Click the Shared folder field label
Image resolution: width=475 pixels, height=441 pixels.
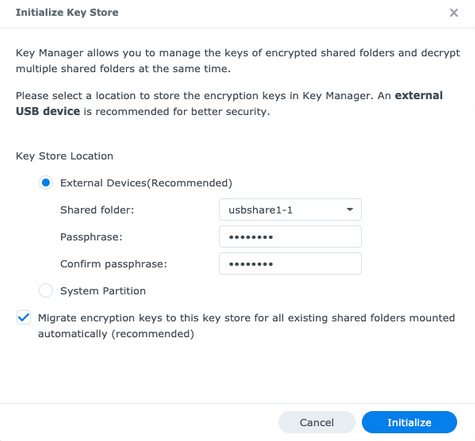[97, 210]
